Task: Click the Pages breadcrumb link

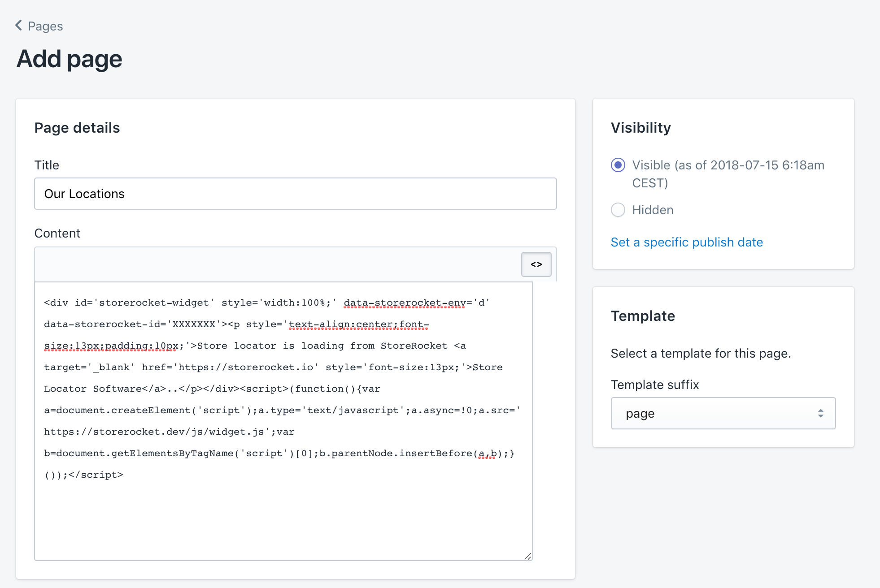Action: pyautogui.click(x=45, y=26)
